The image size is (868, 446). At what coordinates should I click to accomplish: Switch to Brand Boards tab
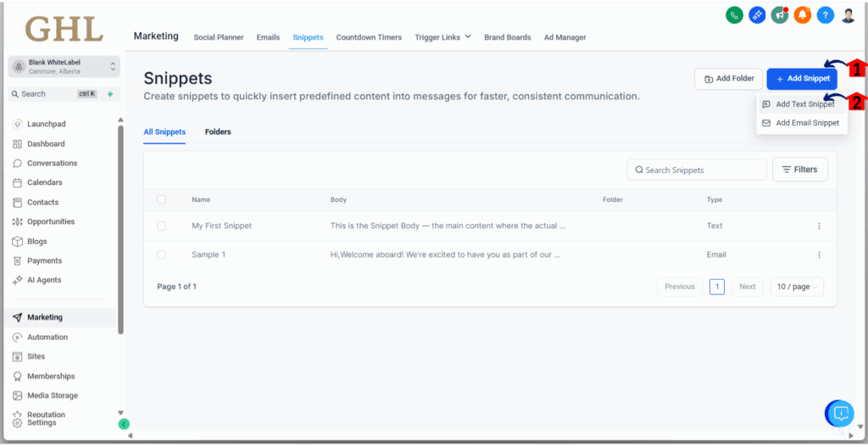pyautogui.click(x=508, y=37)
